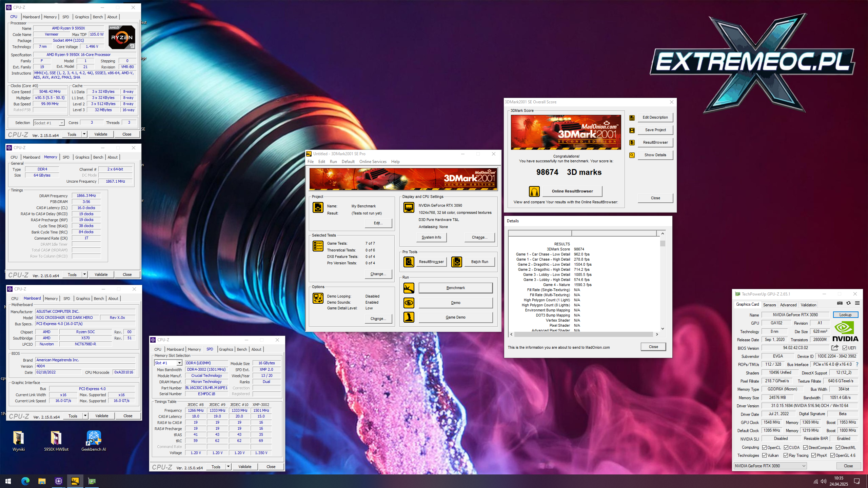The width and height of the screenshot is (868, 488).
Task: Toggle OpenGL 4.6 checkbox in GPU-Z
Action: click(832, 455)
